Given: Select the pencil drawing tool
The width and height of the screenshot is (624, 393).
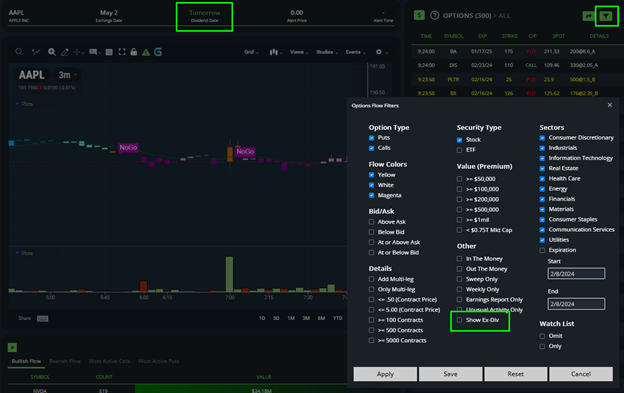Looking at the screenshot, I should (64, 52).
